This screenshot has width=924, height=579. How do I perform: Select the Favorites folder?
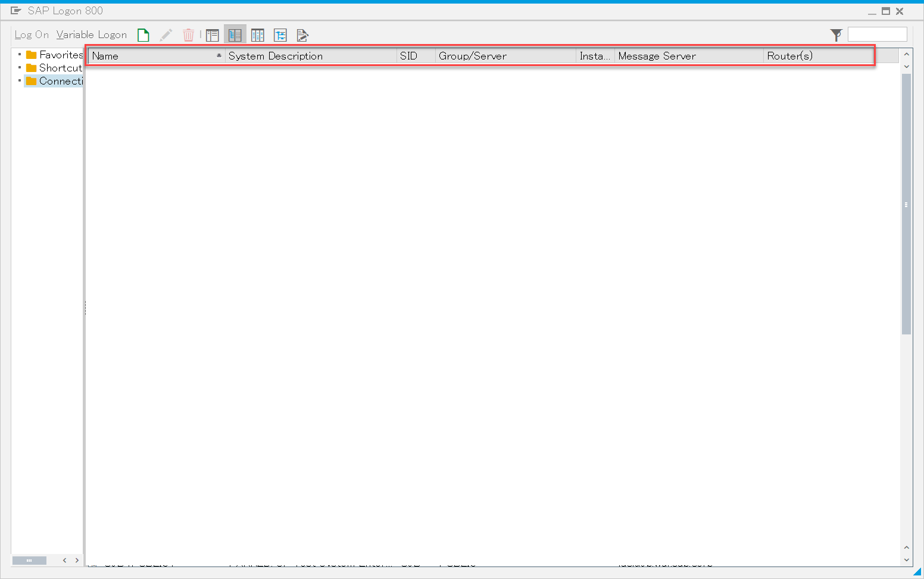coord(55,55)
